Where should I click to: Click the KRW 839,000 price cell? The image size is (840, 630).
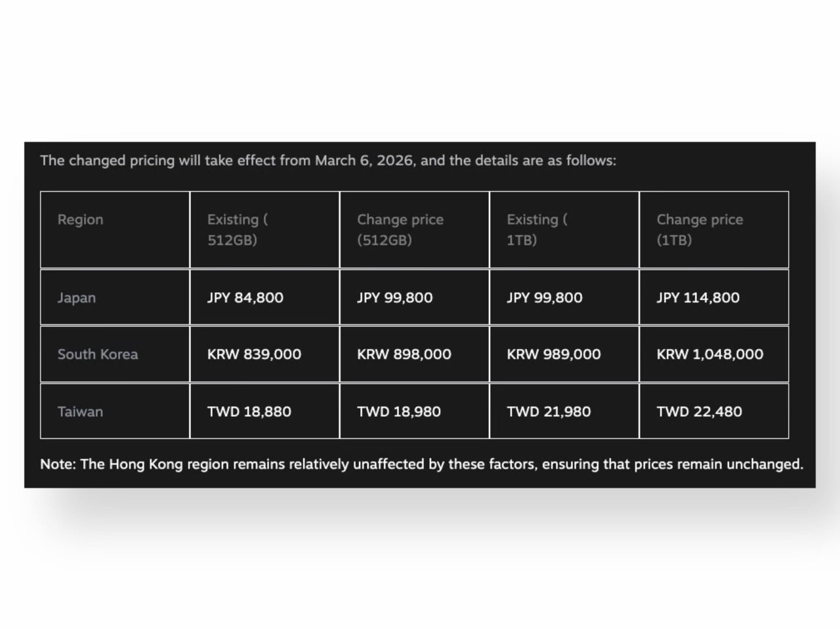pos(254,354)
